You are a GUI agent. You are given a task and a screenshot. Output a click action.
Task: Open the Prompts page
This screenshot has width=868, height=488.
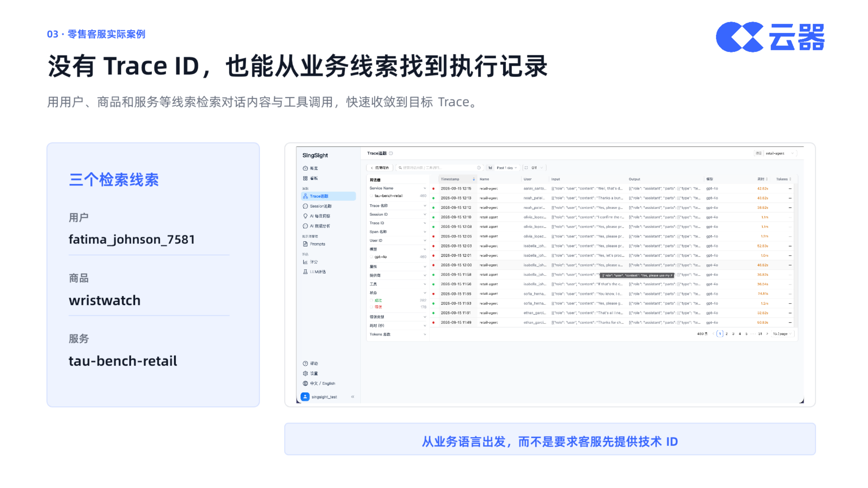[x=314, y=244]
